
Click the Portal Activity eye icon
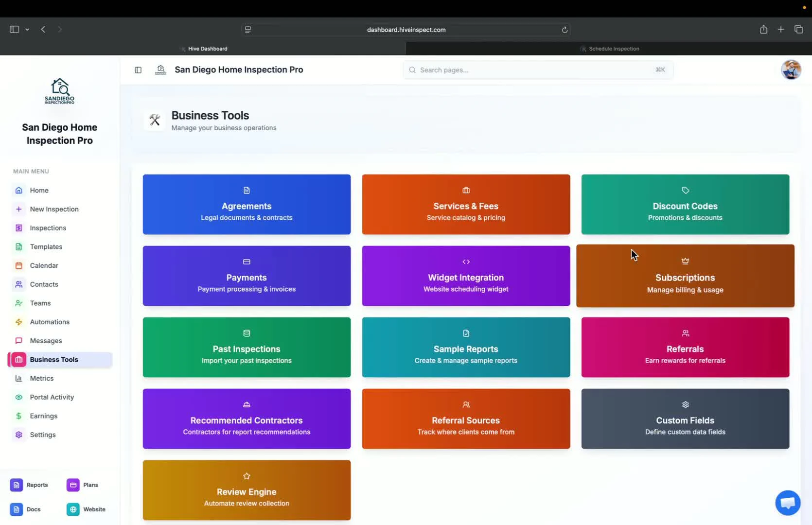18,397
